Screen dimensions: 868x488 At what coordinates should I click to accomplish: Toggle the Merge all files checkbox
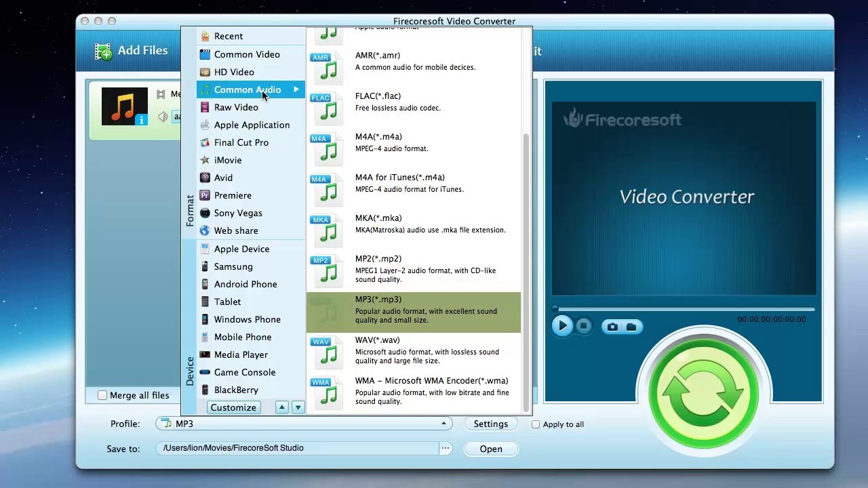(x=102, y=395)
